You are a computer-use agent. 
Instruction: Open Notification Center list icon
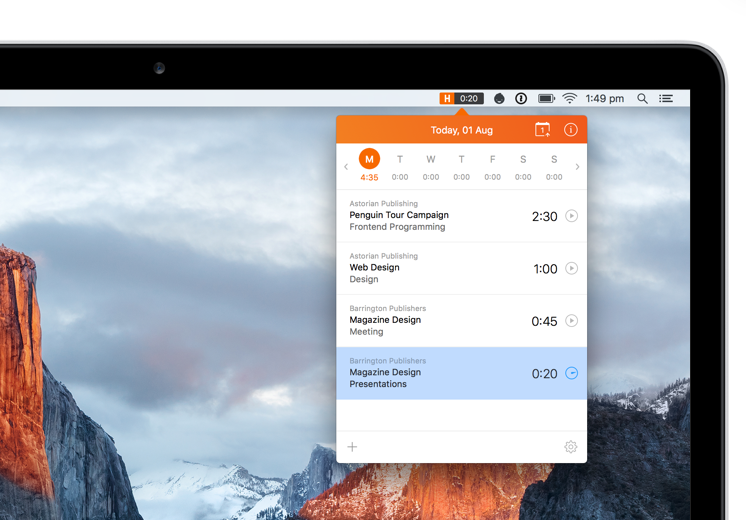(x=666, y=98)
